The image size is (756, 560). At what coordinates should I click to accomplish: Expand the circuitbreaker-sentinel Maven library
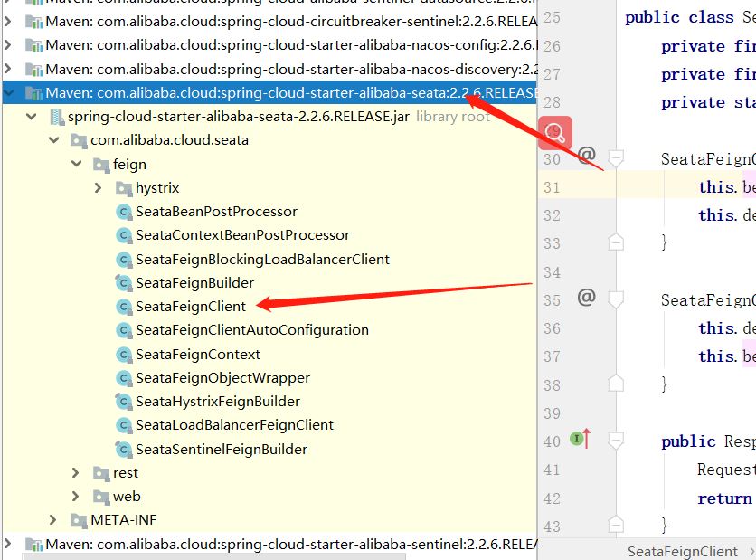[x=8, y=21]
